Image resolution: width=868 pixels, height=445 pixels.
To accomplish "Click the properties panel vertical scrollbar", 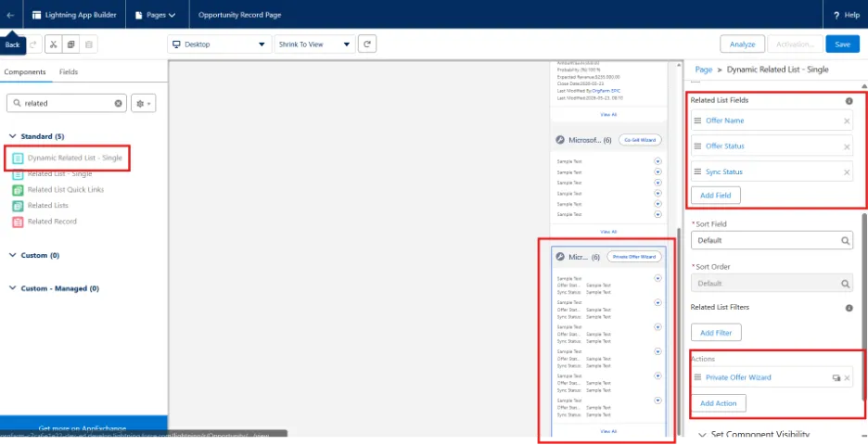I will (863, 306).
